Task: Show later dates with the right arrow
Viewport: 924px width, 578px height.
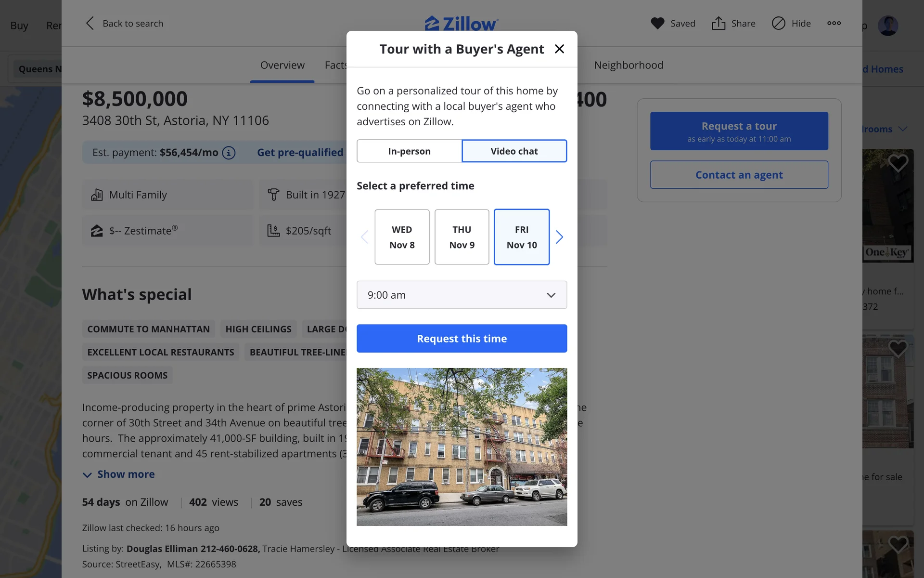Action: 559,237
